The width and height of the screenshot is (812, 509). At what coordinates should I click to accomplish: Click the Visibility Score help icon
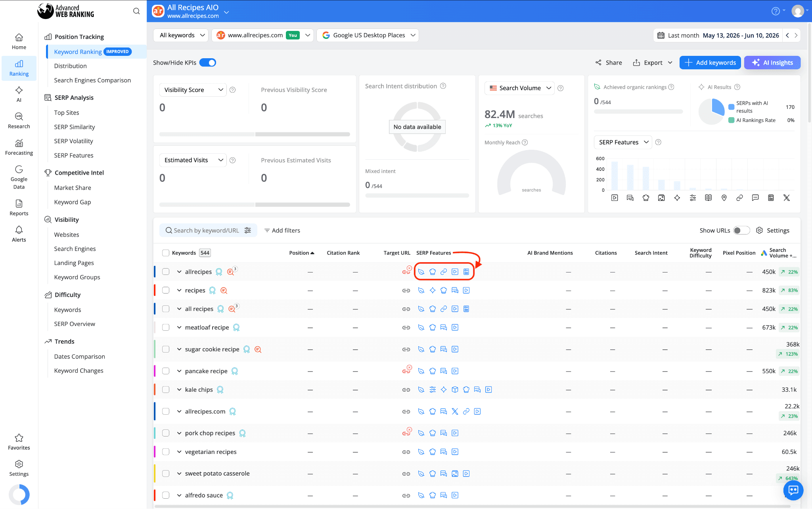[x=233, y=90]
